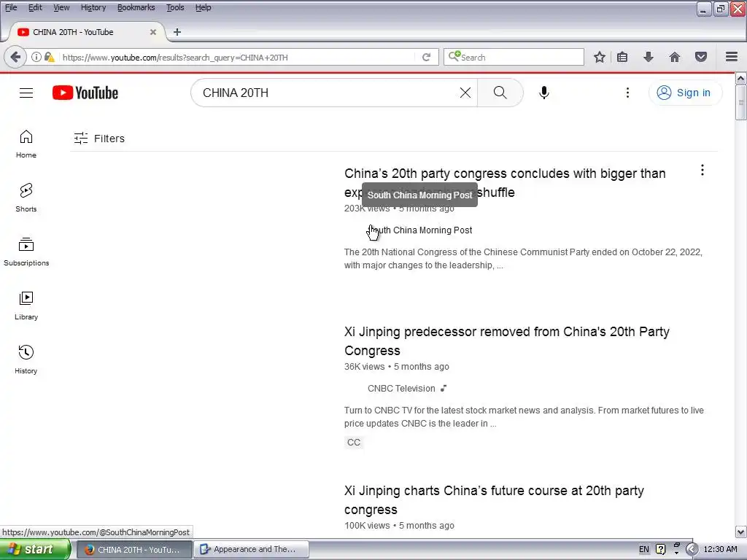Go to Home in the sidebar
747x560 pixels.
(x=26, y=144)
